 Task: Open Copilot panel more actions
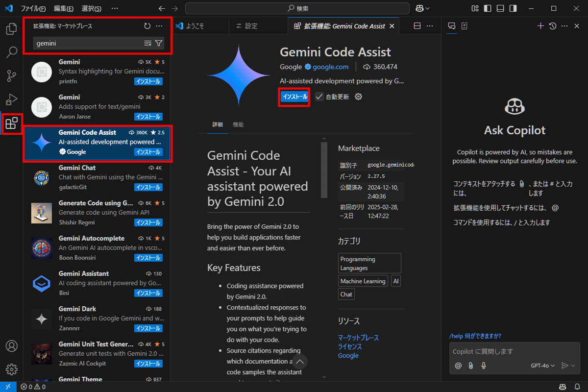point(564,26)
